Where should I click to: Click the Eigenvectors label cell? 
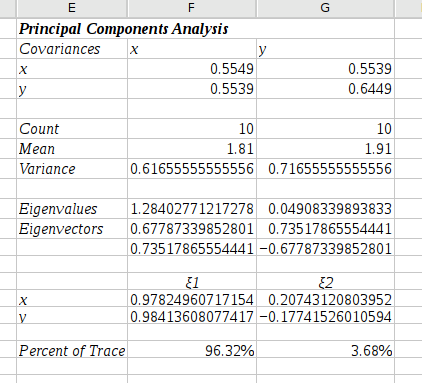pos(72,229)
